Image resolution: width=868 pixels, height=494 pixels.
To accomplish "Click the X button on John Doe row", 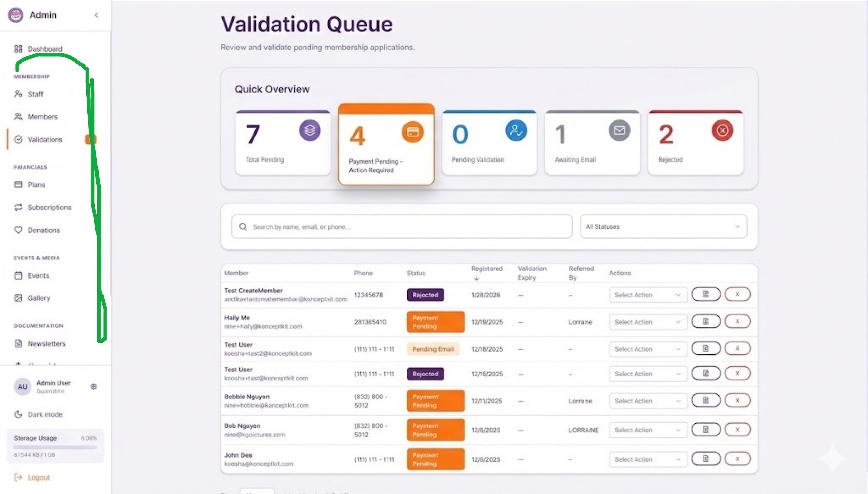I will coord(737,459).
